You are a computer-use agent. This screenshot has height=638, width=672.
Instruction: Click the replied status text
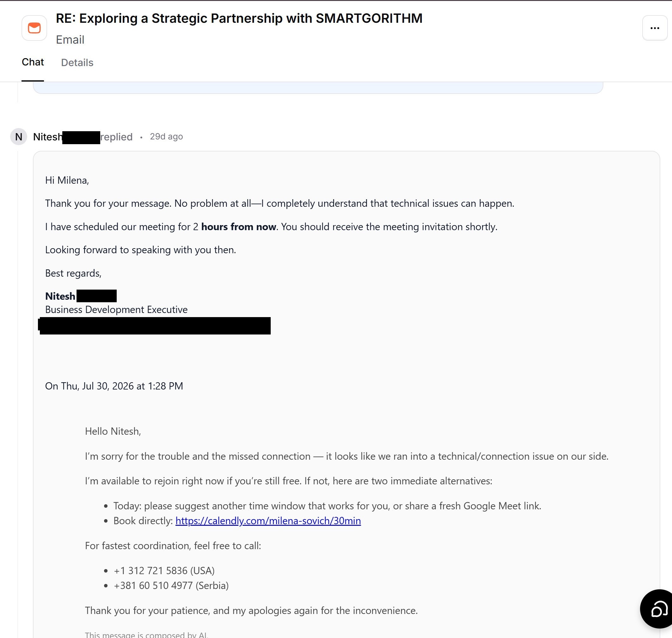(116, 137)
